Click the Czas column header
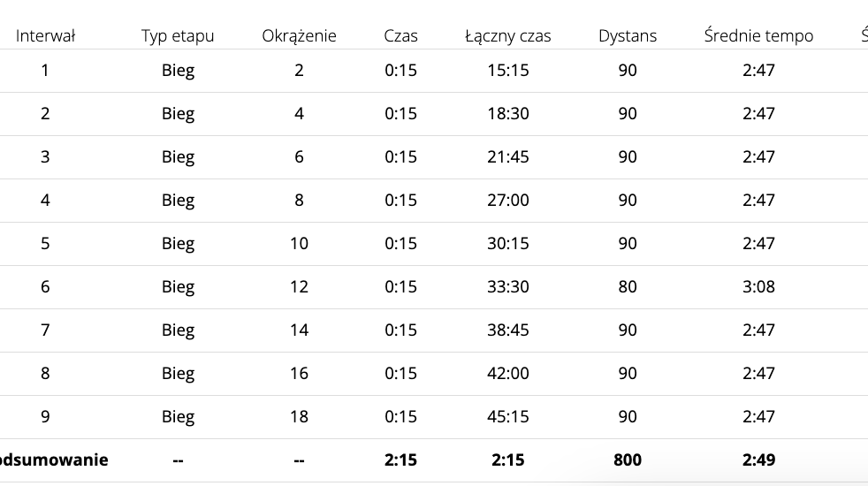This screenshot has height=486, width=868. pos(400,36)
